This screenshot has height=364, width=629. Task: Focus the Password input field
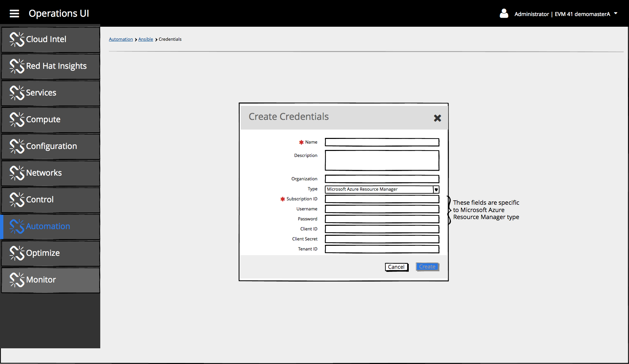pos(382,219)
